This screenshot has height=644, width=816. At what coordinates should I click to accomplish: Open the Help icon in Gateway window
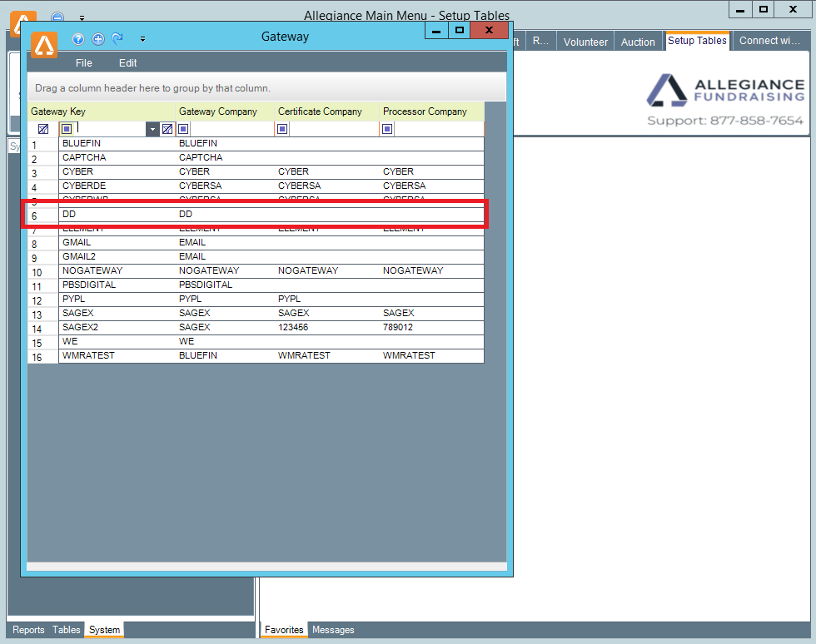point(78,39)
